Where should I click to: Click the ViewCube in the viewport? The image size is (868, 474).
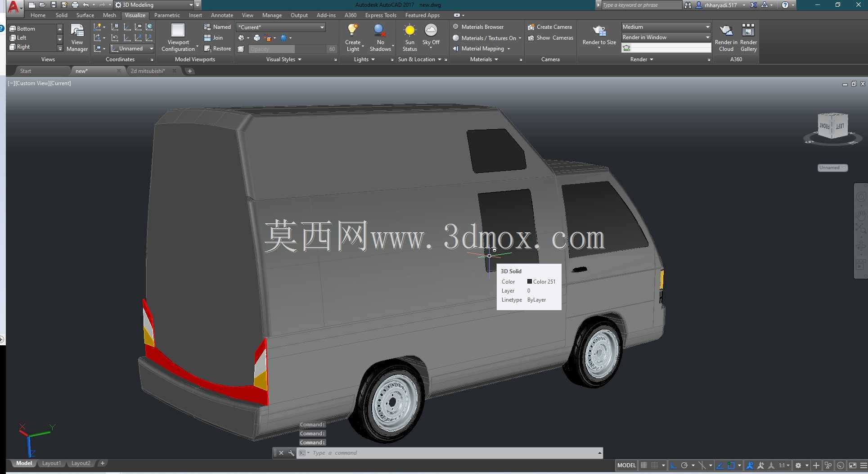pos(832,126)
